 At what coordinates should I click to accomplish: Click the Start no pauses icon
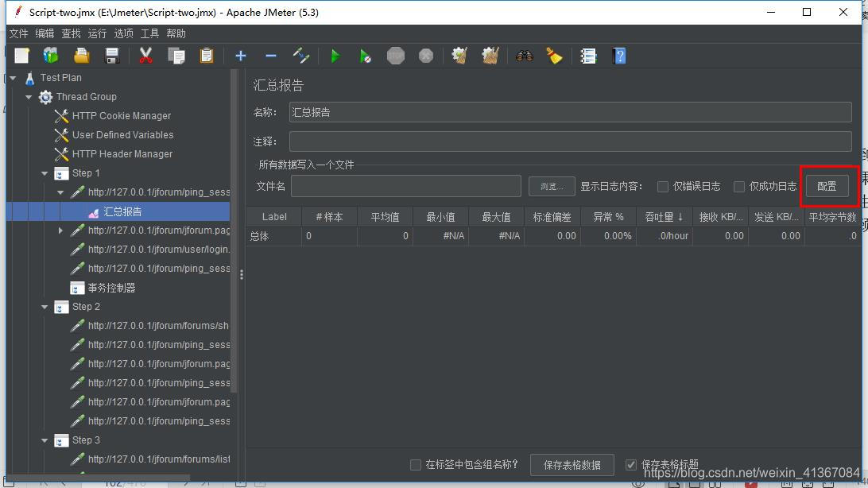tap(366, 56)
